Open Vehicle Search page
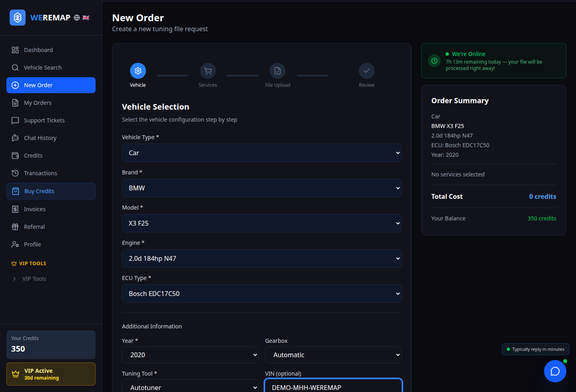576x392 pixels. pyautogui.click(x=51, y=68)
